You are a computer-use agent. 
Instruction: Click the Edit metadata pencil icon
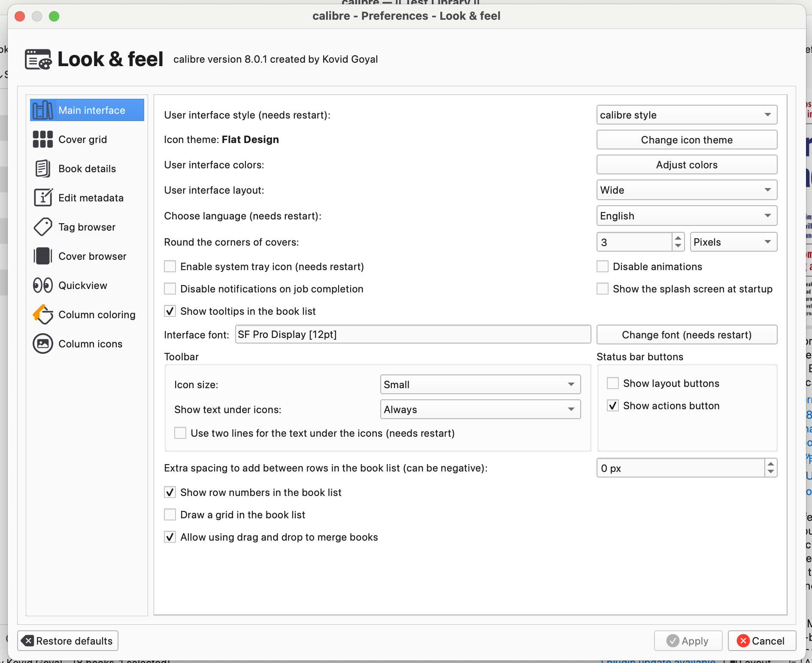click(x=43, y=198)
